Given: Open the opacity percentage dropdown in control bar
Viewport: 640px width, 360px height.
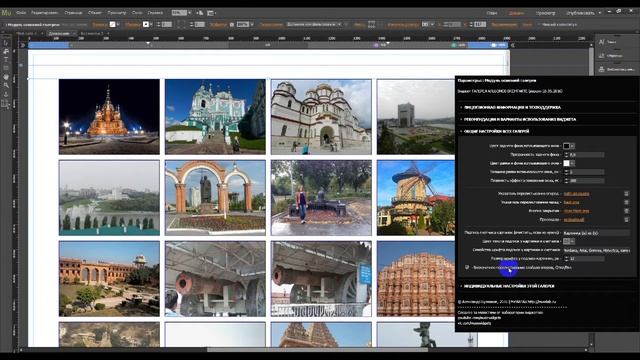Looking at the screenshot, I should click(x=252, y=24).
